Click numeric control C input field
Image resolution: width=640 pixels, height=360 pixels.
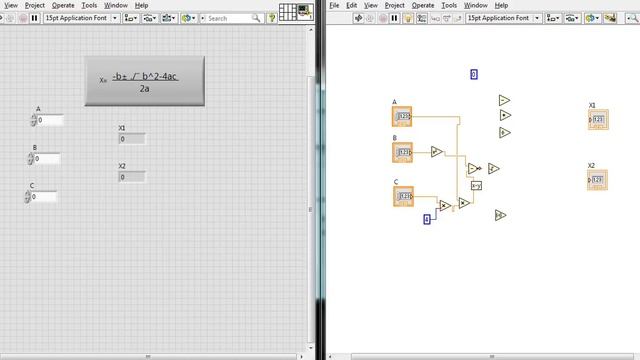(x=44, y=197)
